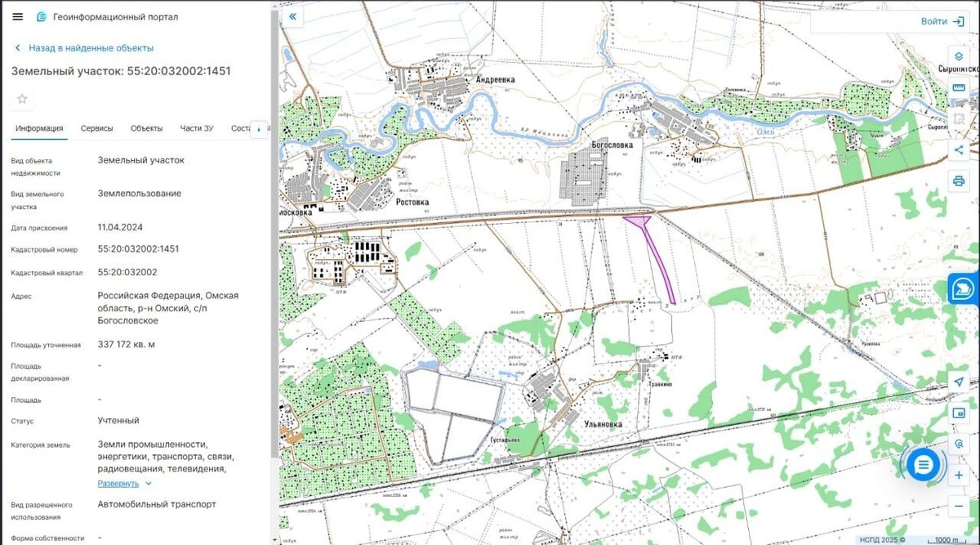Select the area selection tool
The image size is (980, 545).
click(959, 118)
